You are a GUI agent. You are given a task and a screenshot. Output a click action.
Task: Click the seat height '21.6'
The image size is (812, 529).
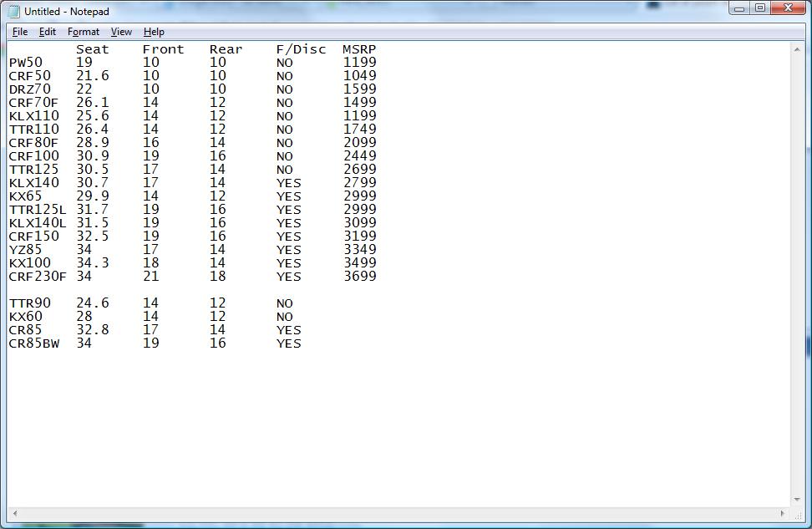click(93, 76)
